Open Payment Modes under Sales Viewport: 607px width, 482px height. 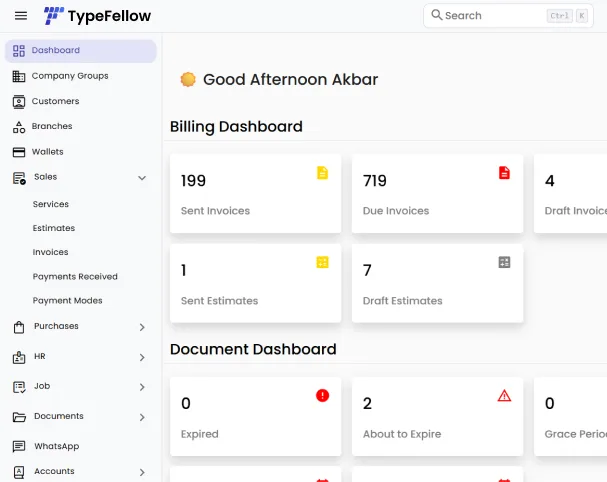tap(67, 300)
